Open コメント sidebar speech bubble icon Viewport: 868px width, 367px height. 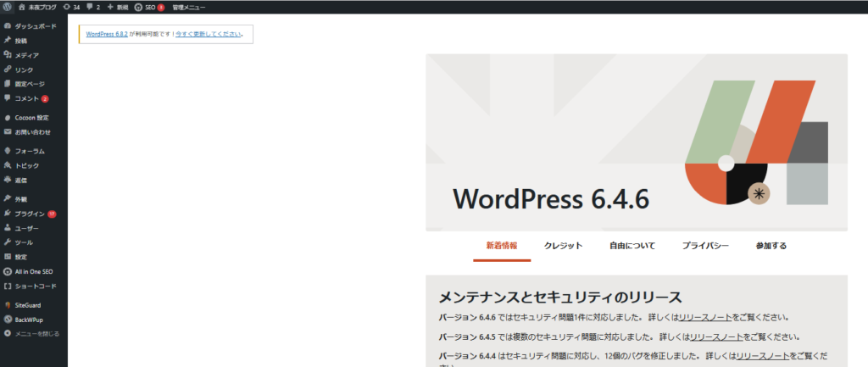coord(7,98)
